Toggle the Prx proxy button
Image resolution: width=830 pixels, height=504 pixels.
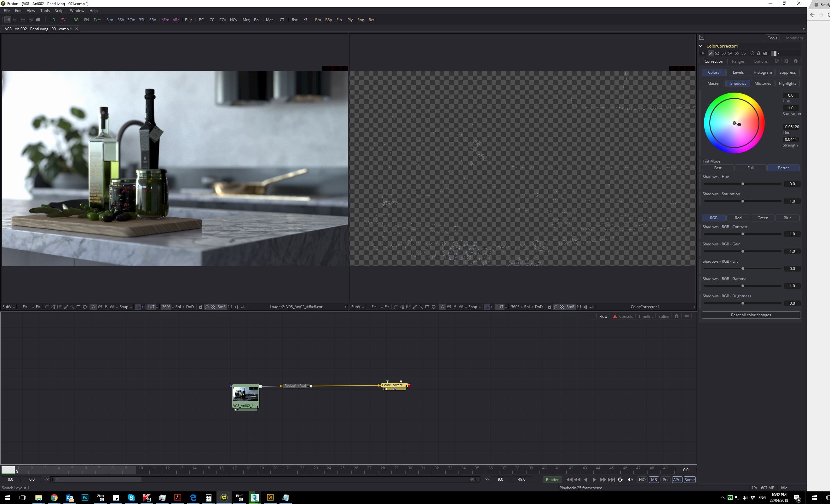click(x=665, y=479)
